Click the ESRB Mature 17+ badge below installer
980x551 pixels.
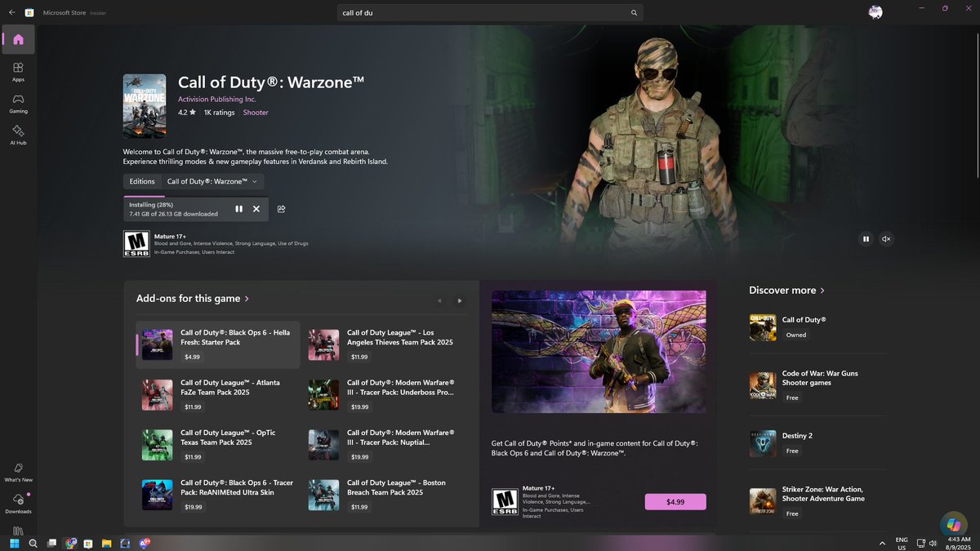tap(136, 243)
